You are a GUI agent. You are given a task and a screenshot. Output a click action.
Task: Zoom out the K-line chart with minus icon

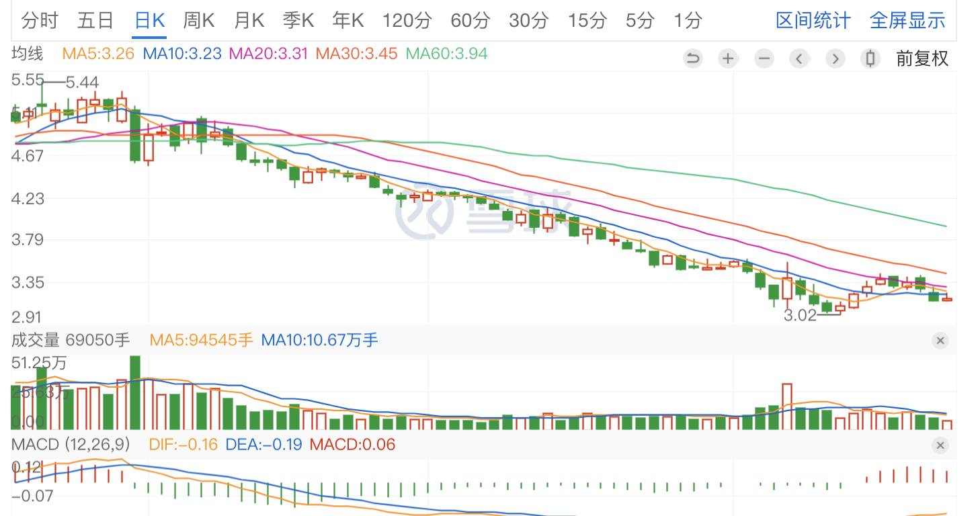pyautogui.click(x=764, y=59)
